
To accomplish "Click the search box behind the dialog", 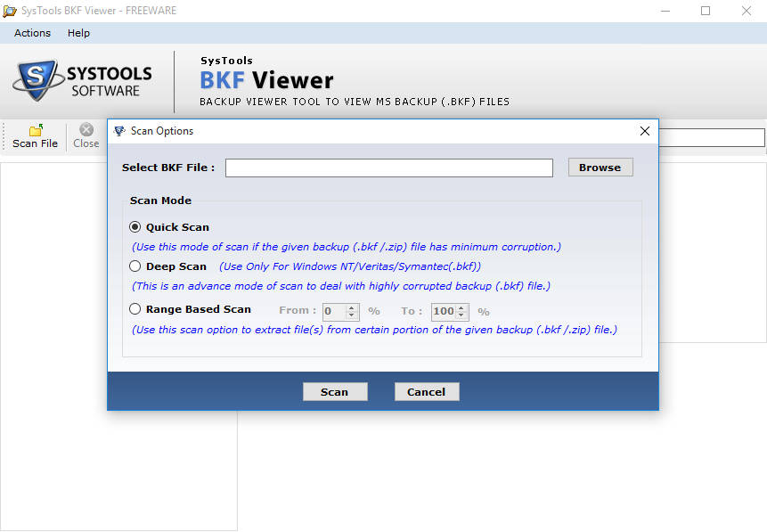I will tap(712, 137).
